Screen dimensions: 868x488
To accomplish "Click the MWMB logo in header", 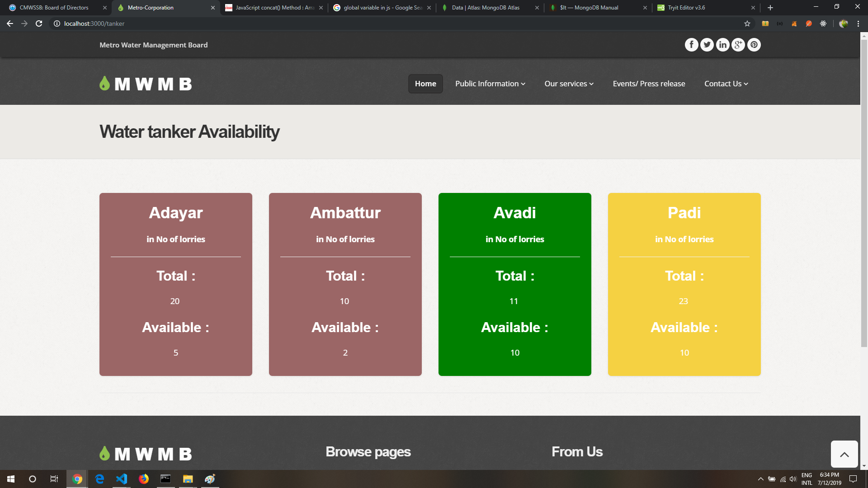I will 146,84.
